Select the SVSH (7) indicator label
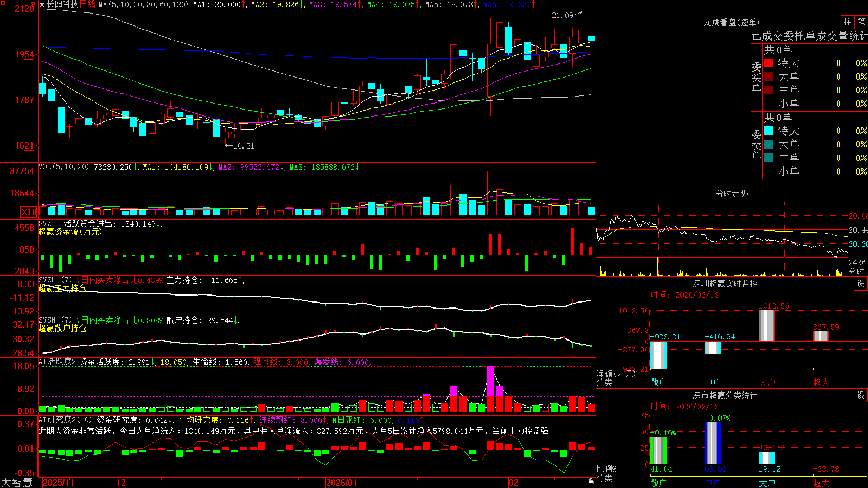The width and height of the screenshot is (868, 488). (x=55, y=320)
